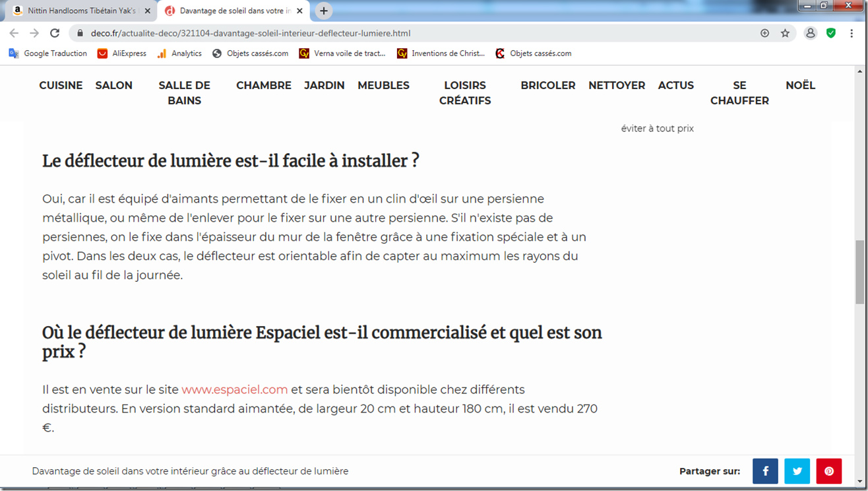This screenshot has width=868, height=491.
Task: Open the BRICOLER menu
Action: [x=548, y=85]
